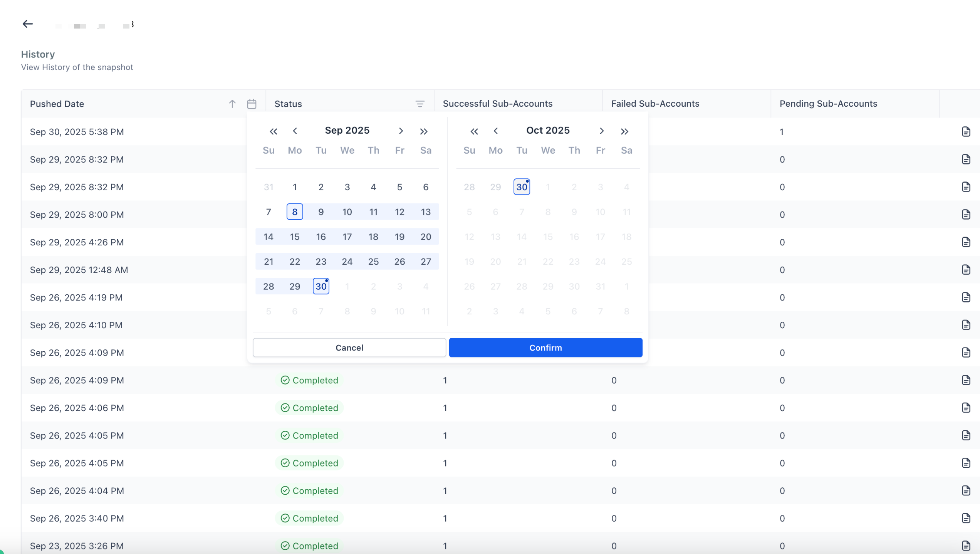Open the Status column filter icon
Screen dimensions: 980x554
point(420,104)
